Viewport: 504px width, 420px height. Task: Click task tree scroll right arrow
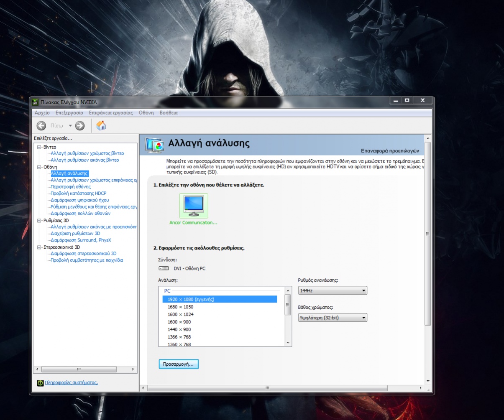click(x=134, y=369)
